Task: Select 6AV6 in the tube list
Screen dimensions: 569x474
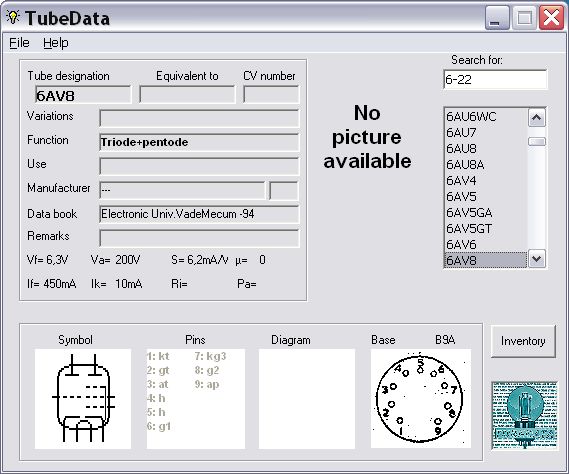Action: point(486,245)
